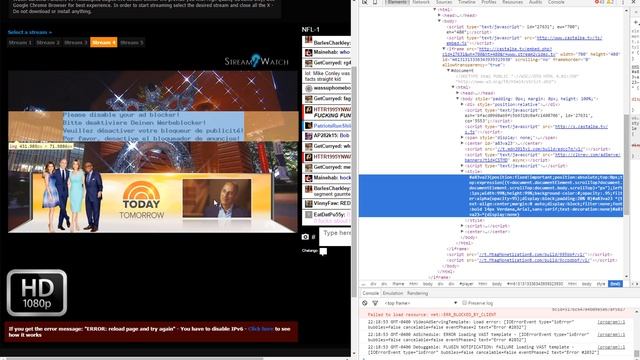Click the camera icon below the chat

(305, 237)
